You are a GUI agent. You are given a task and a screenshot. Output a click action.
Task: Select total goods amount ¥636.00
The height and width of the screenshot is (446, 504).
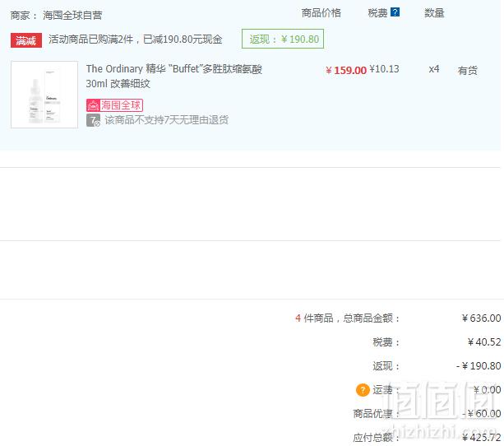click(481, 318)
